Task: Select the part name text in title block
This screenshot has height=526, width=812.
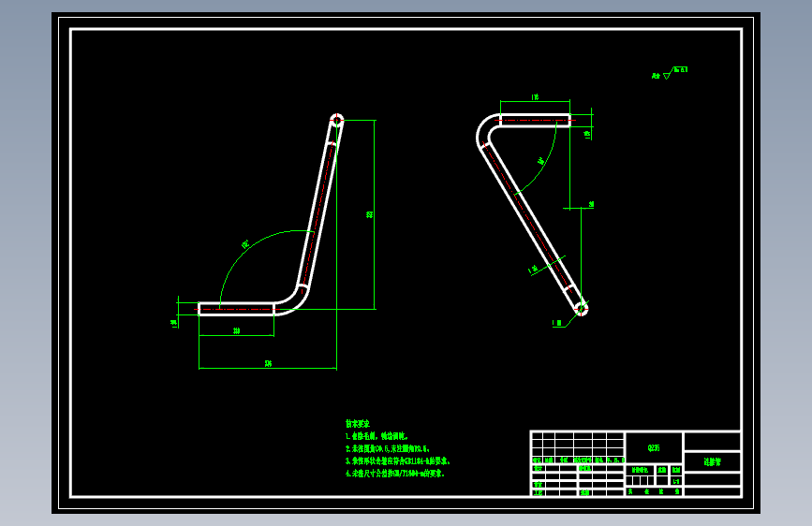Action: (x=712, y=461)
